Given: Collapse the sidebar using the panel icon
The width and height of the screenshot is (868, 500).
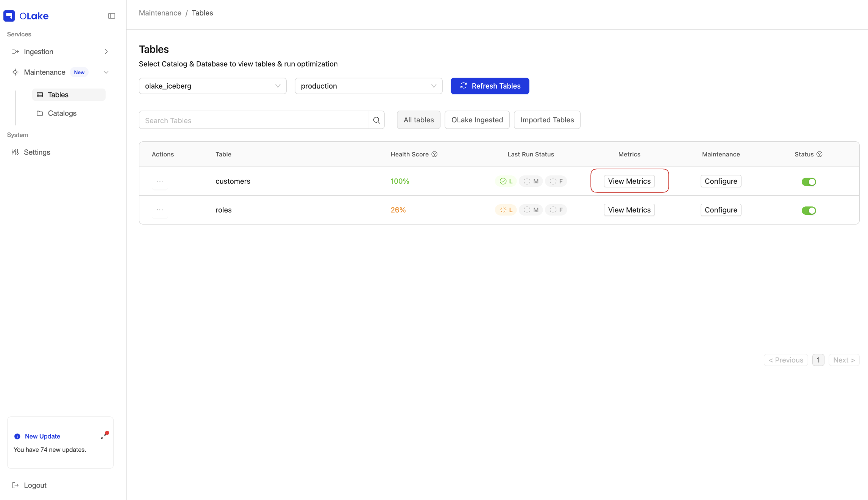Looking at the screenshot, I should [112, 16].
